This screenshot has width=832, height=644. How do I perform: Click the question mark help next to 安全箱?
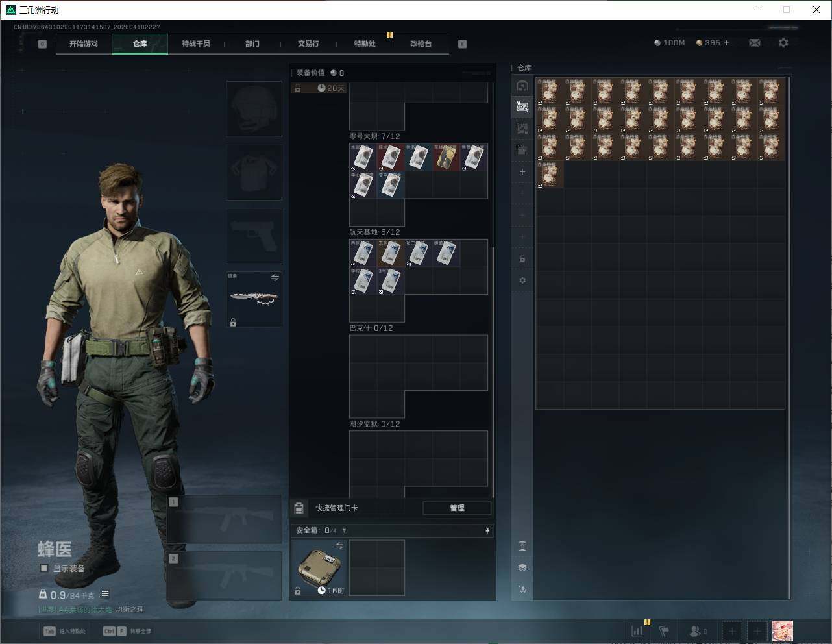pyautogui.click(x=344, y=530)
